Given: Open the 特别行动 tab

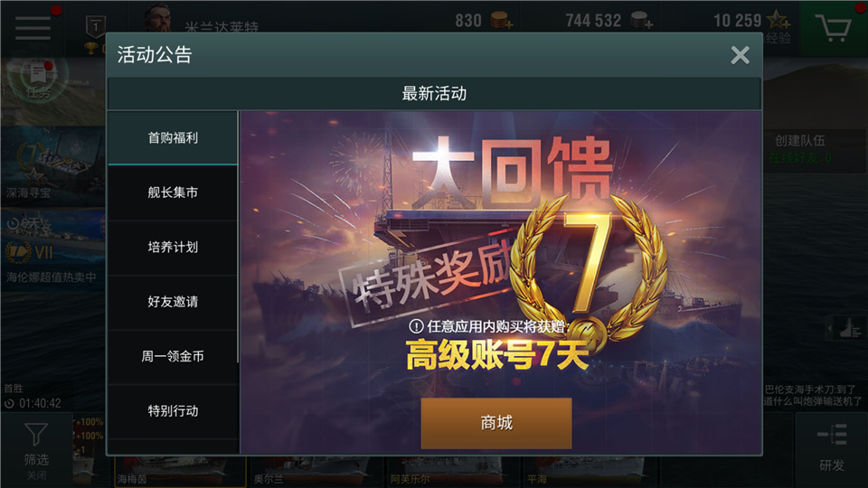Looking at the screenshot, I should pyautogui.click(x=173, y=411).
